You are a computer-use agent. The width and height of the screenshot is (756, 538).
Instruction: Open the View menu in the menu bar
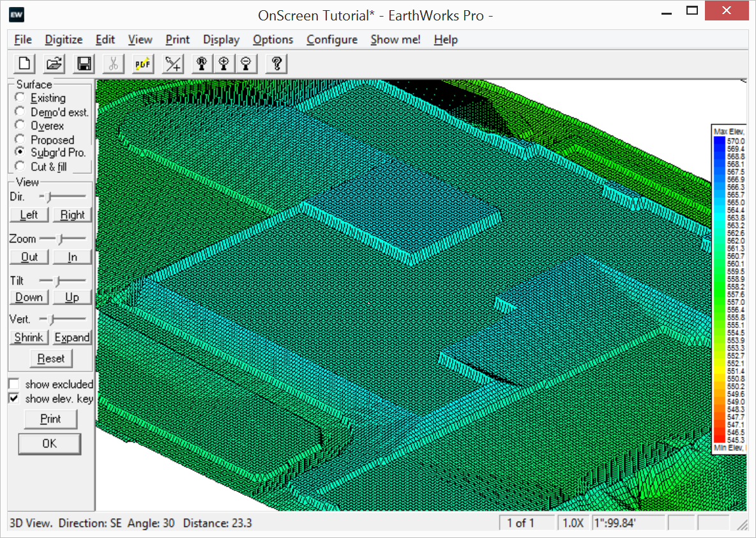pos(140,40)
